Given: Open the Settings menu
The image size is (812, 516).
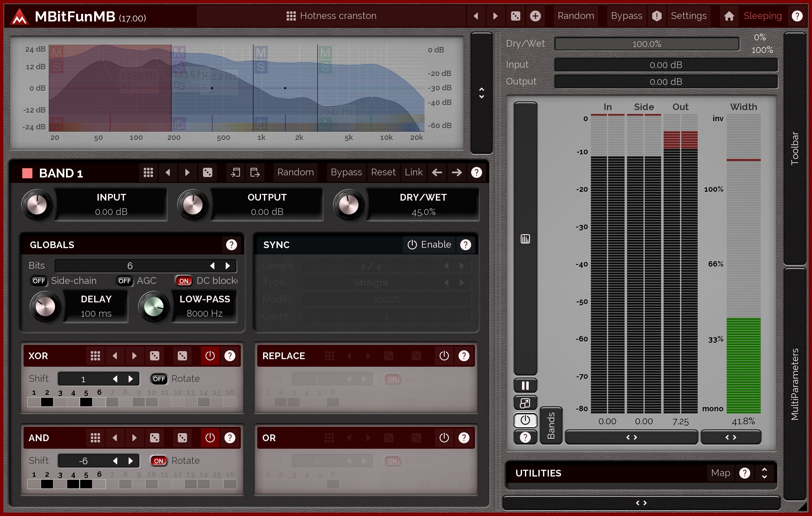Looking at the screenshot, I should point(688,16).
